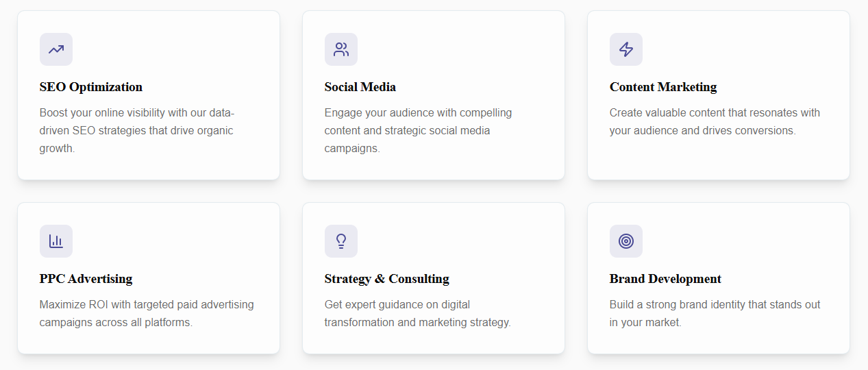
Task: Click the Brand Development heading
Action: [x=665, y=279]
